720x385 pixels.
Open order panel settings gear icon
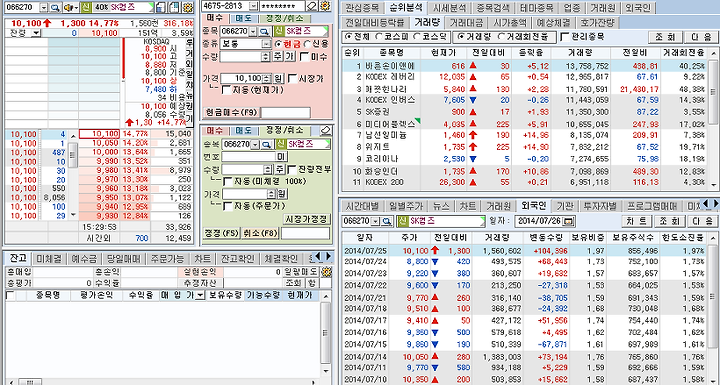coord(325,6)
